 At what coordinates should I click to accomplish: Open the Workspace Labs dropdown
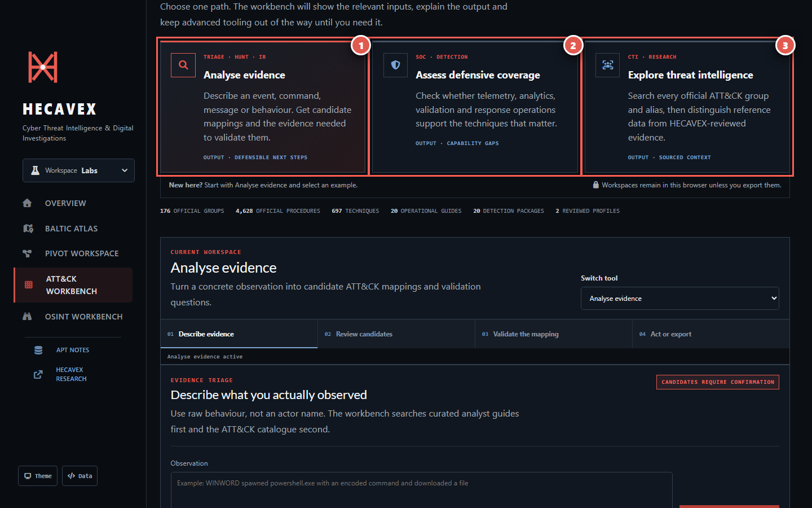pos(78,170)
